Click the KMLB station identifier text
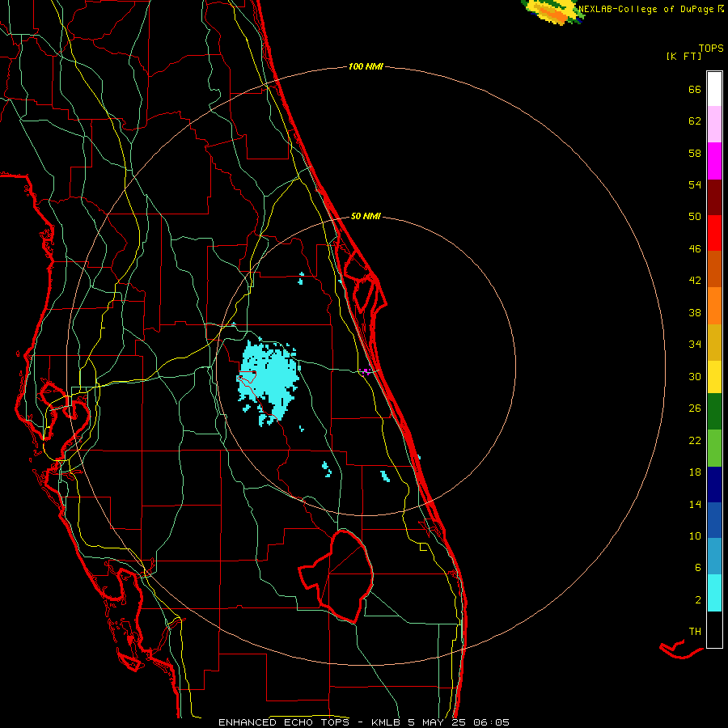The width and height of the screenshot is (728, 728). click(x=387, y=722)
